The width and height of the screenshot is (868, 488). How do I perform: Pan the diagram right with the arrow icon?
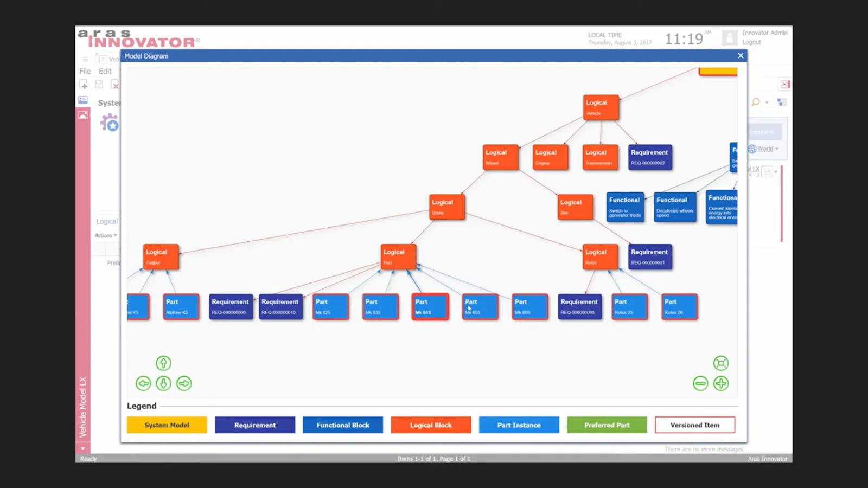click(x=184, y=383)
